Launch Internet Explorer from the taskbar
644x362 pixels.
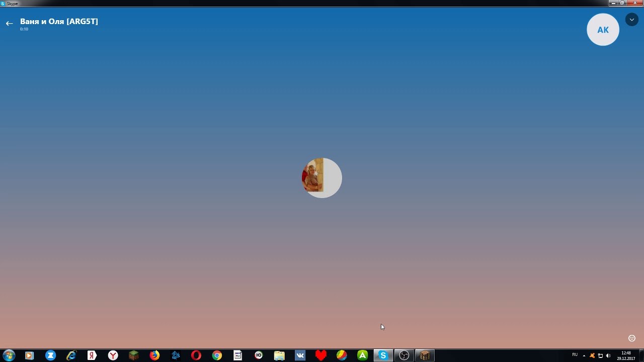71,355
